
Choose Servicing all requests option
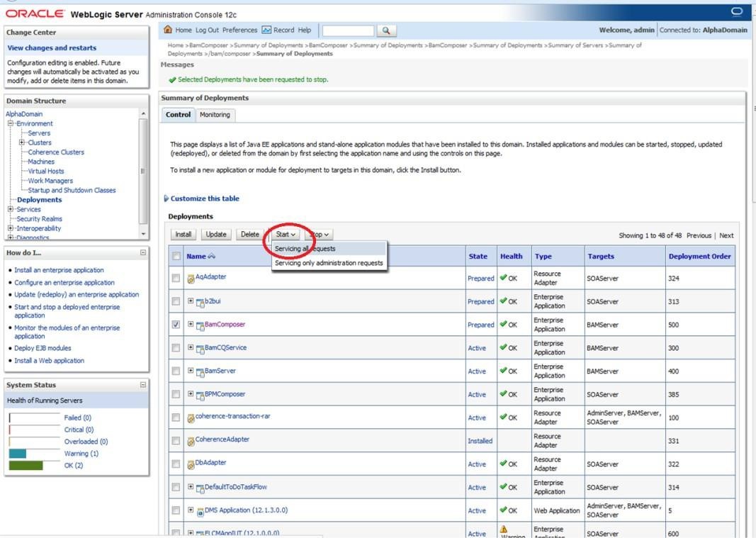click(305, 249)
